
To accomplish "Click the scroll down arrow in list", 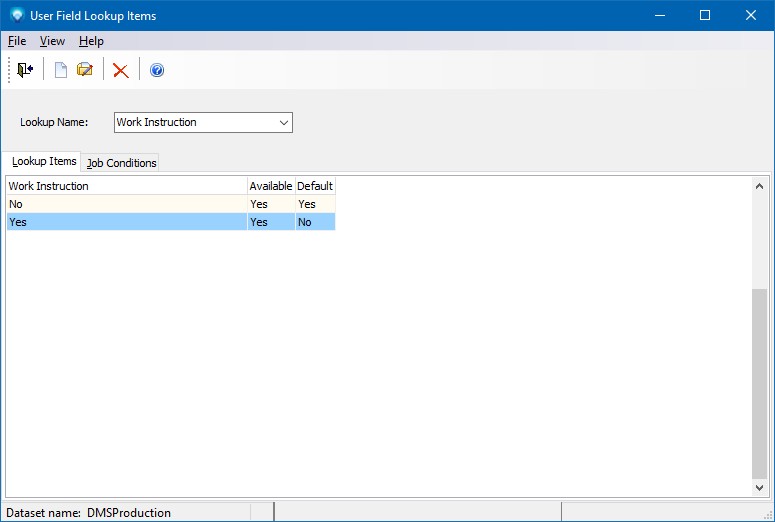I will [x=760, y=487].
